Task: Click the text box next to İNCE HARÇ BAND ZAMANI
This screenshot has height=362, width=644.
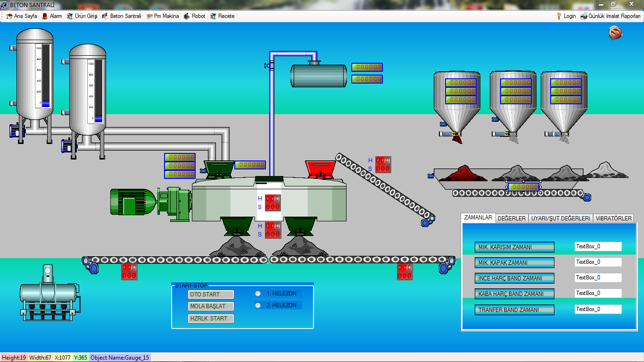Action: coord(598,278)
